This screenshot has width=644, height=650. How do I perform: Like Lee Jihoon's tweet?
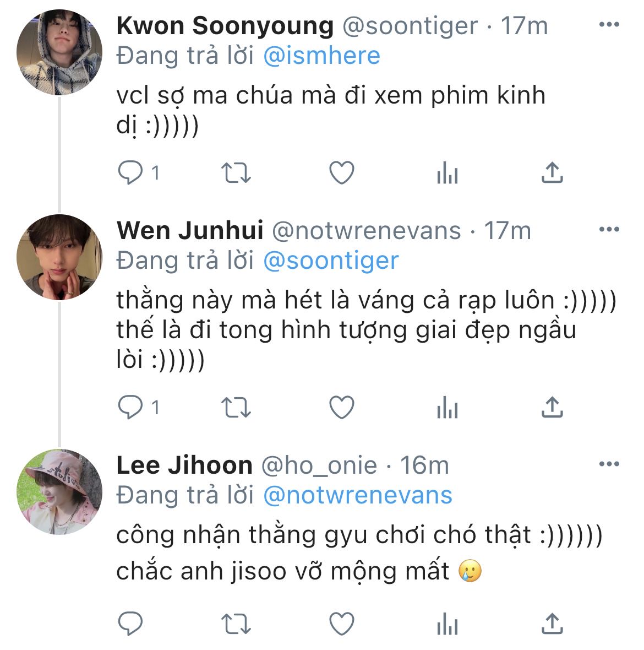pyautogui.click(x=341, y=624)
